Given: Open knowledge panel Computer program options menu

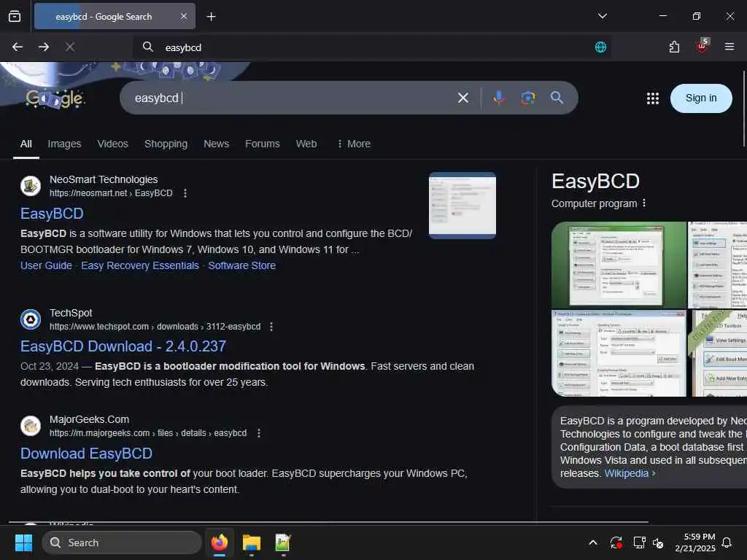Looking at the screenshot, I should [644, 203].
